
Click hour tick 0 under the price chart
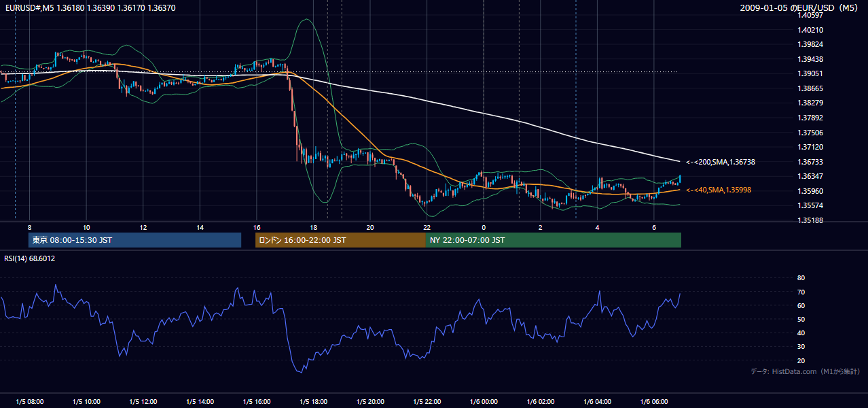[484, 227]
